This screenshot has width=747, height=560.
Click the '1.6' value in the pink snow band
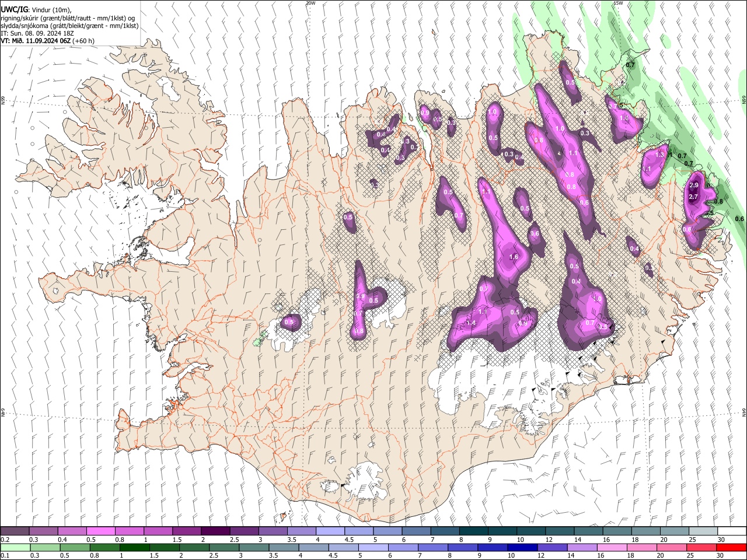pyautogui.click(x=514, y=257)
